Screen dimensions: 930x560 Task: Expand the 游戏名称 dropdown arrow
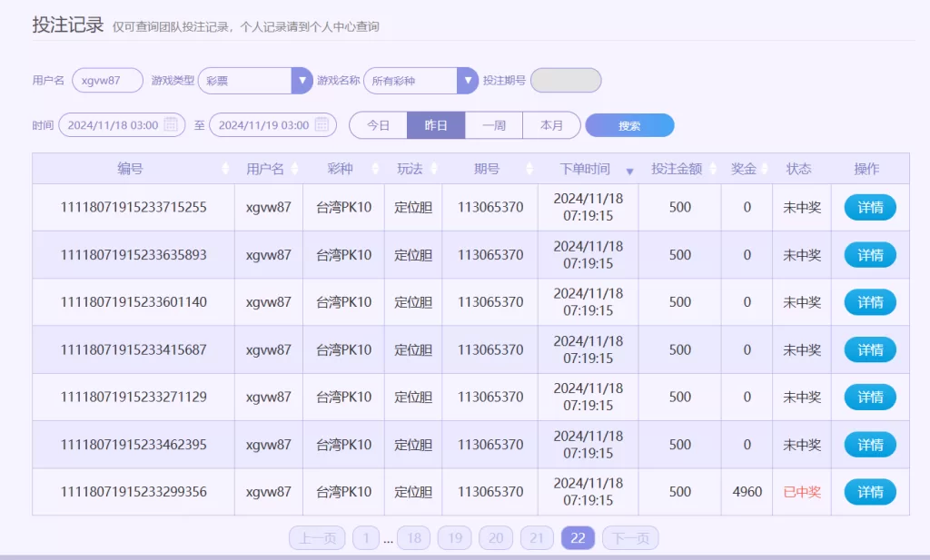coord(468,81)
